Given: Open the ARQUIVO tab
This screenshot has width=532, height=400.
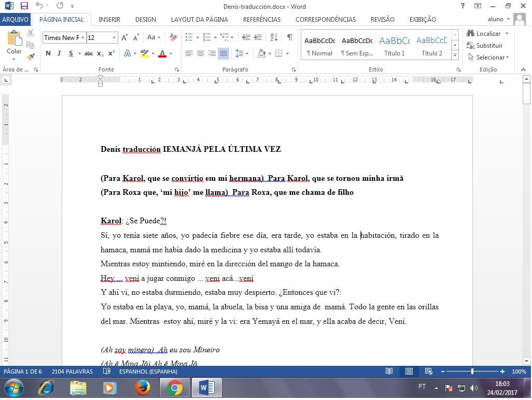Looking at the screenshot, I should point(15,19).
